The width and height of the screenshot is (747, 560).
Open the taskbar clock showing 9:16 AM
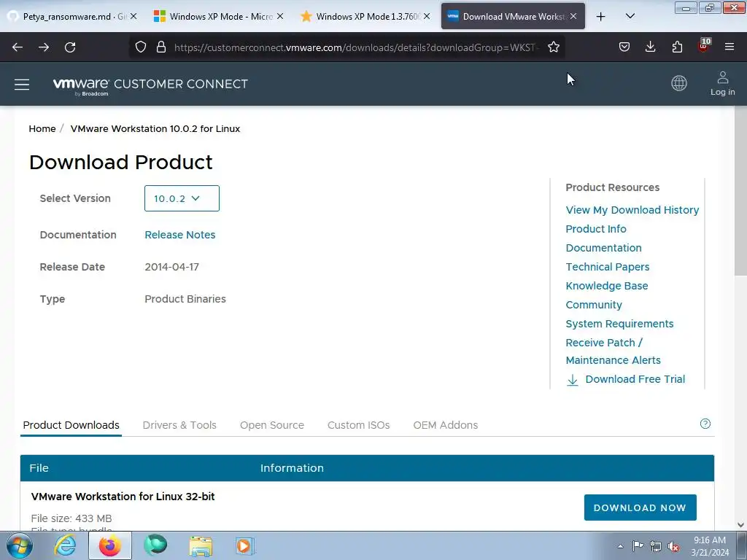coord(710,546)
